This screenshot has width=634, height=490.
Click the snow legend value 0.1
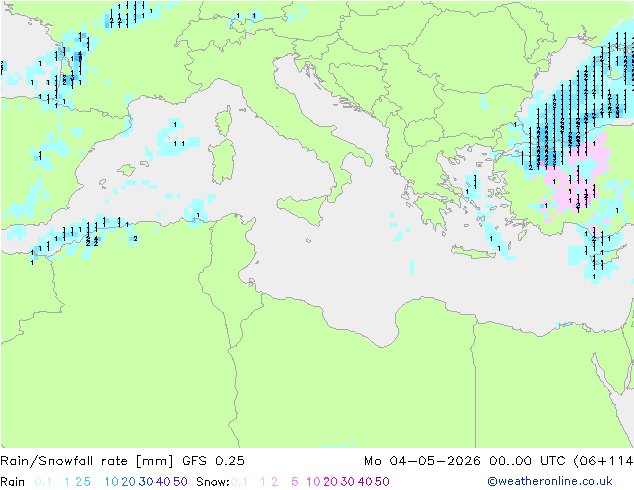239,482
